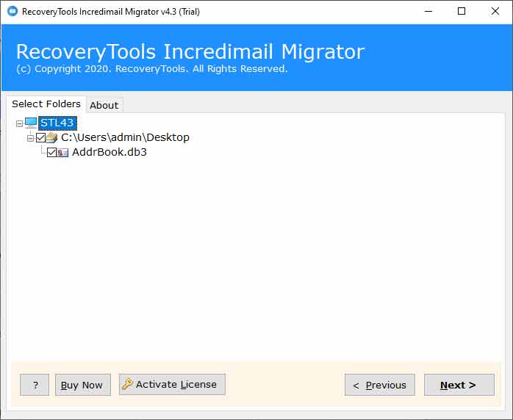Click the RecoveryTools app icon in title bar
513x420 pixels.
[12, 12]
